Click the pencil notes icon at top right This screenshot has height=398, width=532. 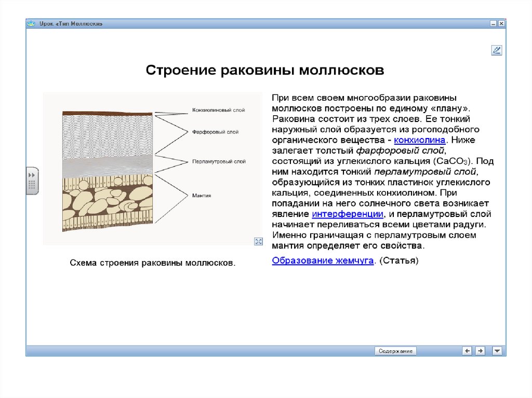[496, 50]
